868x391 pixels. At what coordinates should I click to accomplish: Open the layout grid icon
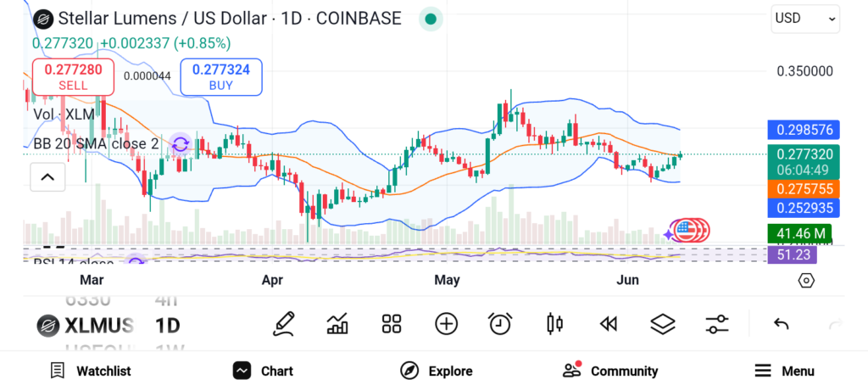click(391, 323)
